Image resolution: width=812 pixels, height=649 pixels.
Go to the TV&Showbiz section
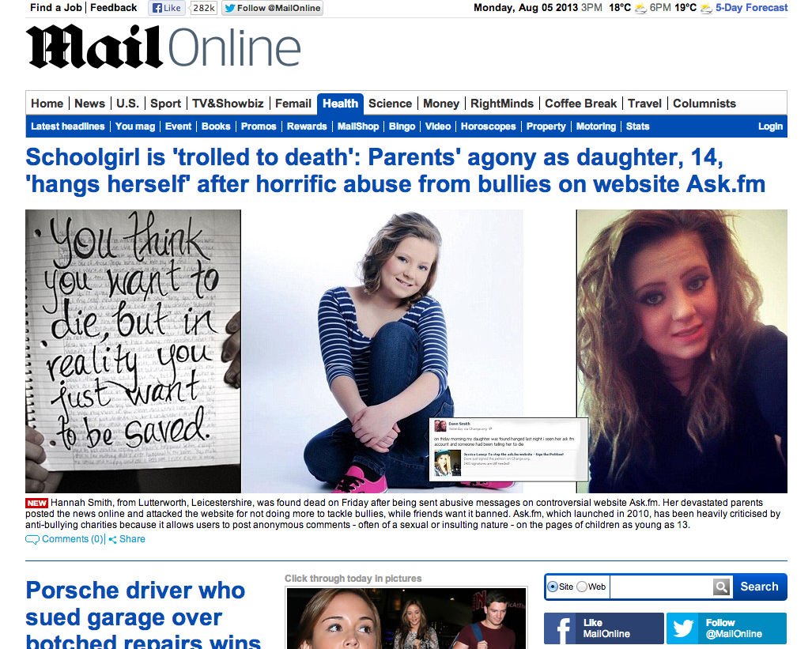coord(228,104)
